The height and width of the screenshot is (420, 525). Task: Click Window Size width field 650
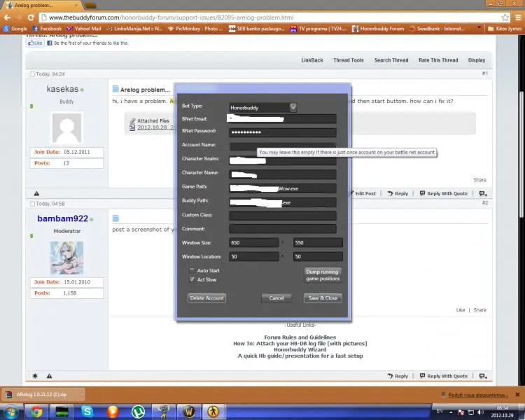(254, 242)
